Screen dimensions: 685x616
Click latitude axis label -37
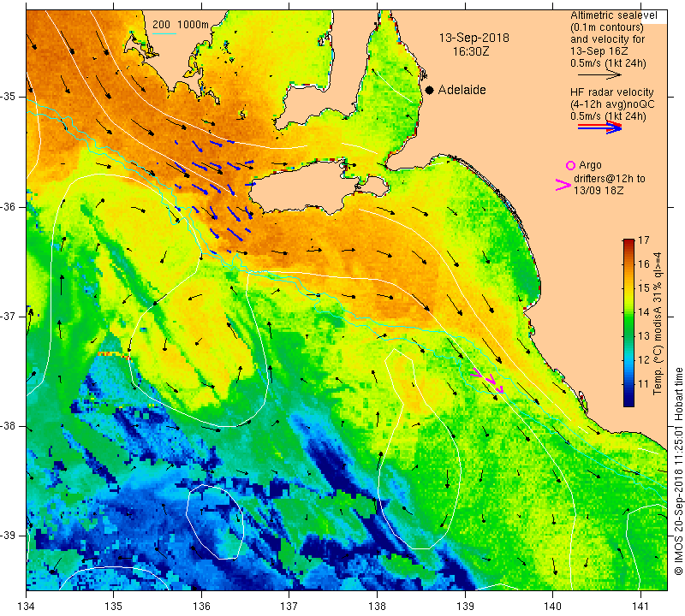(9, 316)
